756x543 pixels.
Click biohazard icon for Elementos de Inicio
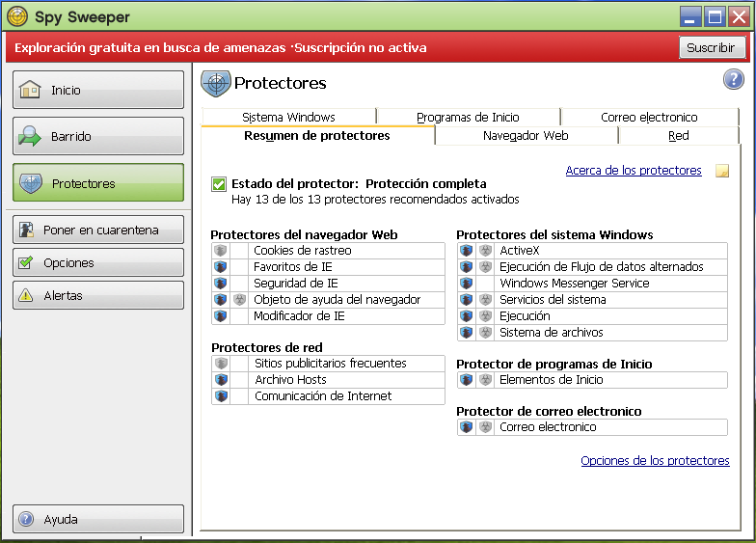click(x=486, y=380)
